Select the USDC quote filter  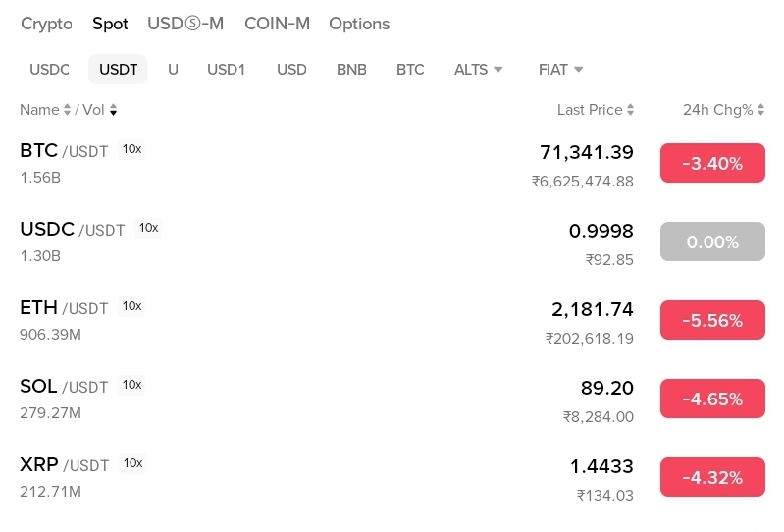tap(49, 70)
